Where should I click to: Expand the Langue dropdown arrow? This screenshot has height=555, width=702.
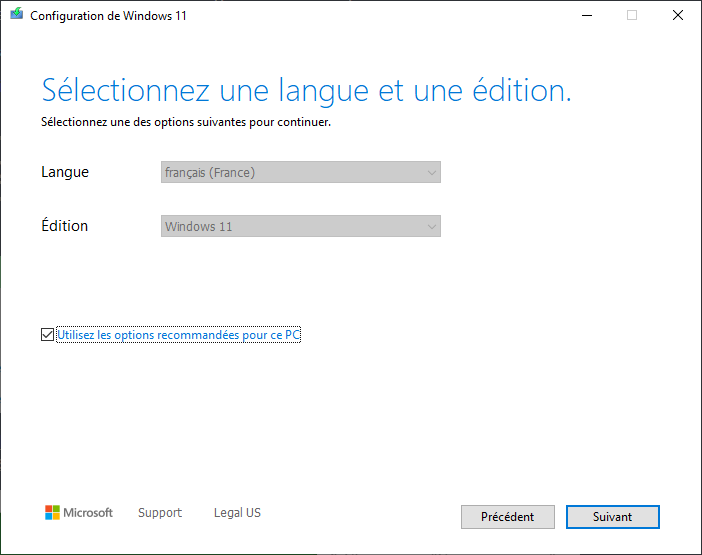pyautogui.click(x=432, y=173)
